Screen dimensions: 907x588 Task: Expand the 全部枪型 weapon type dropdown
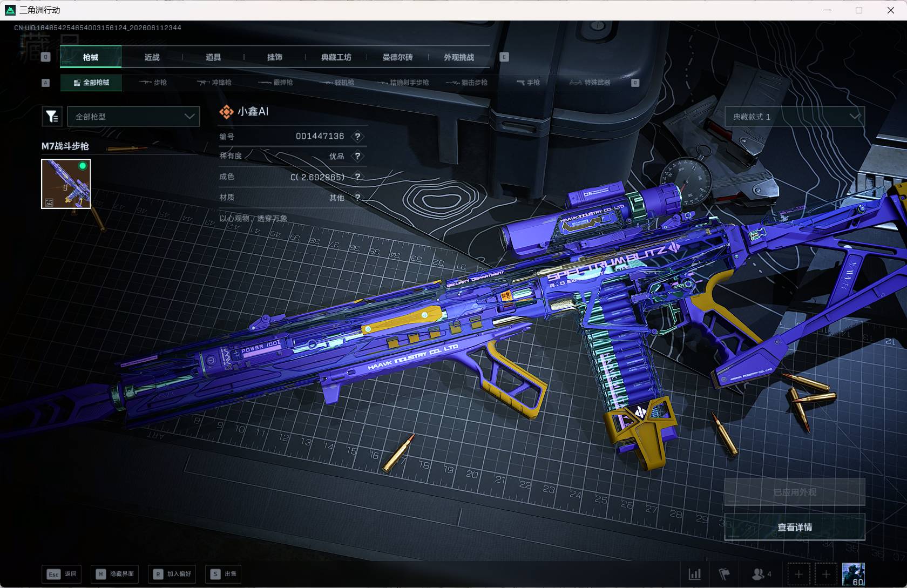click(x=133, y=116)
